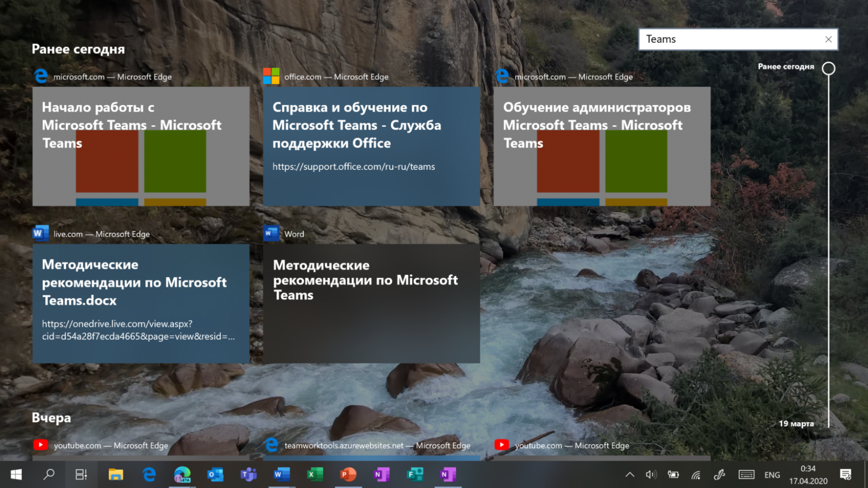
Task: Click the small 'Ранее сегодня' timeline label
Action: point(786,66)
